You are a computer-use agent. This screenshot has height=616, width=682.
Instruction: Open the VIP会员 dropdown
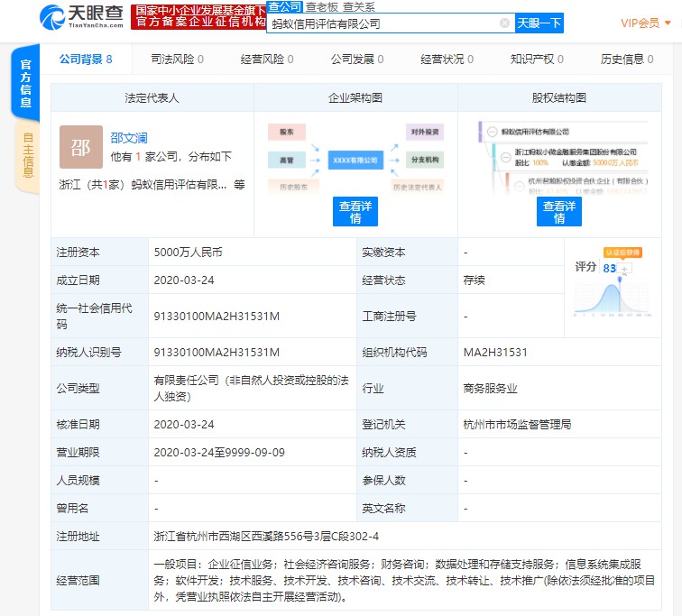[646, 23]
